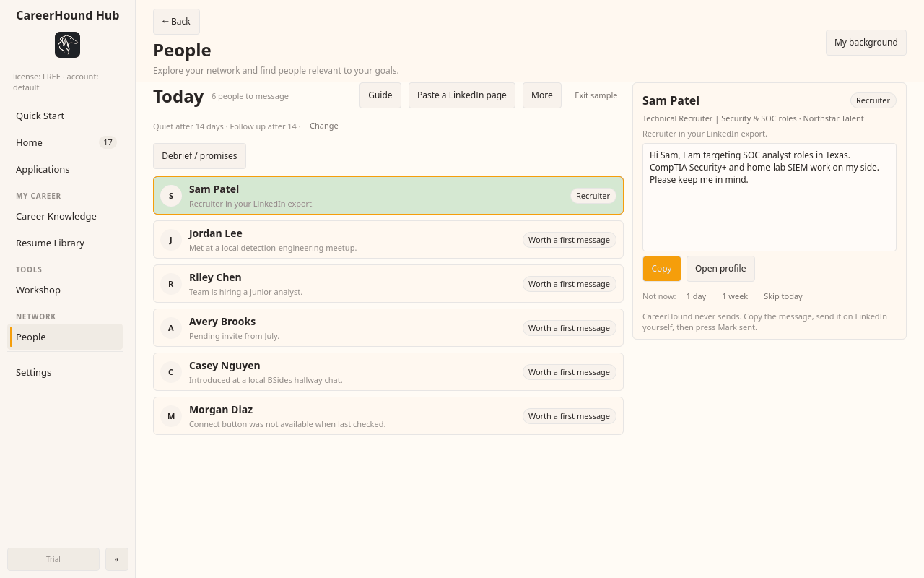The image size is (924, 578).
Task: Snooze Sam Patel for 1 day
Action: [697, 296]
